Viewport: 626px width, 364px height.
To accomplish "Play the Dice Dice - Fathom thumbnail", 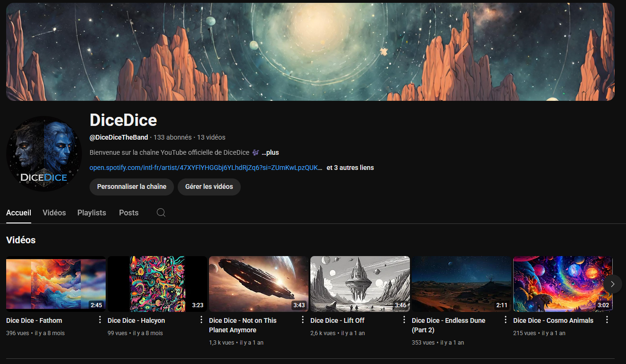I will coord(55,284).
